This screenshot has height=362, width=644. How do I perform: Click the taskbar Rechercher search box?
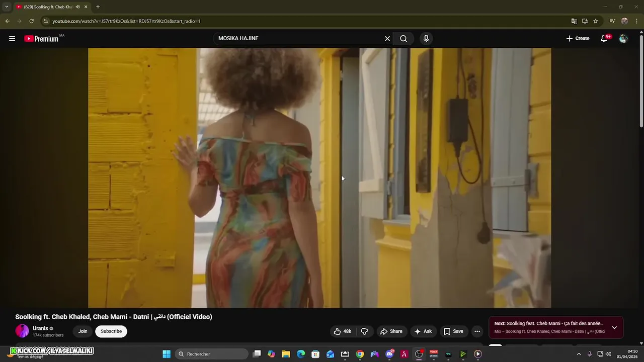click(212, 354)
